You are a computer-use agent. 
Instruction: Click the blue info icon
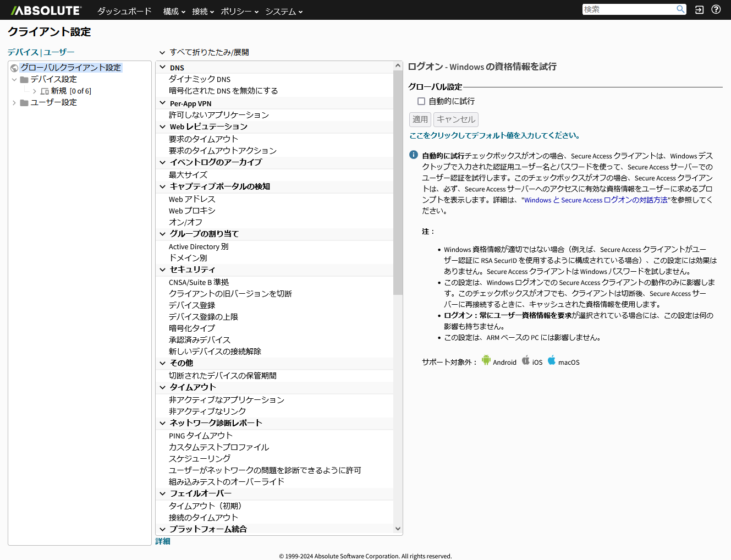click(414, 155)
